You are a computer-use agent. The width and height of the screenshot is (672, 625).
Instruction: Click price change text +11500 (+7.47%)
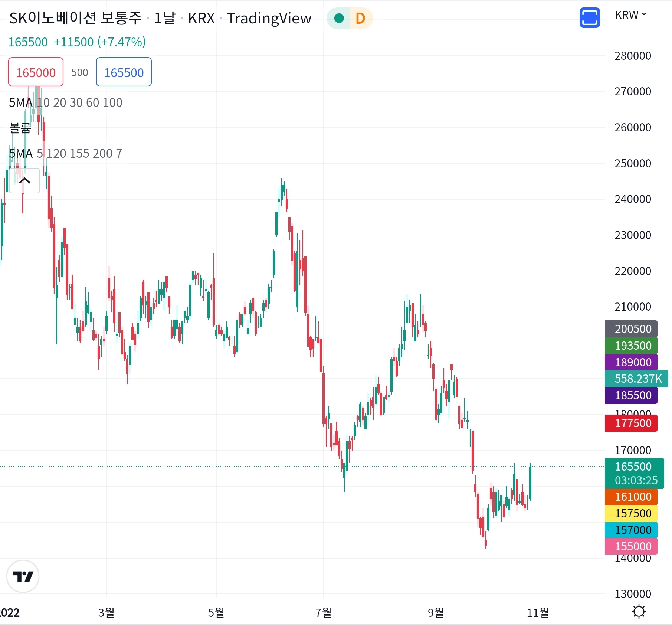(99, 42)
